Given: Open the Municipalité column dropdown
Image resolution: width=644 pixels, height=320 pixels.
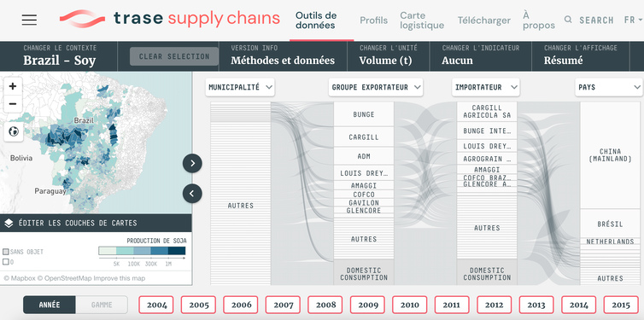Looking at the screenshot, I should click(240, 87).
